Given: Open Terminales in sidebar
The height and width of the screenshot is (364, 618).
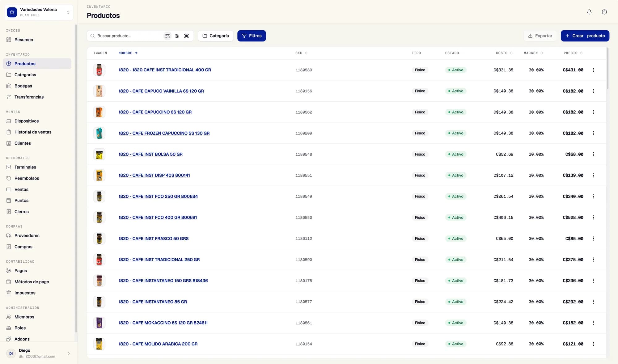Looking at the screenshot, I should point(37,167).
